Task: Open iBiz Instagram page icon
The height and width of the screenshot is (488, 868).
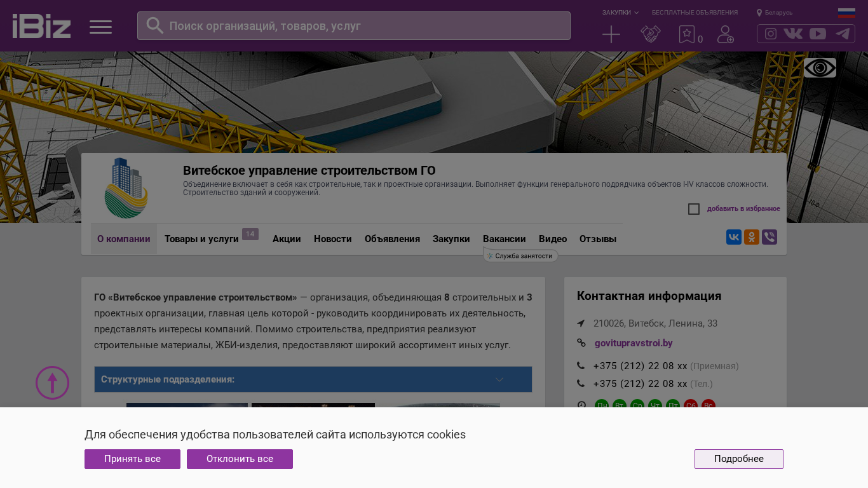Action: (x=771, y=34)
